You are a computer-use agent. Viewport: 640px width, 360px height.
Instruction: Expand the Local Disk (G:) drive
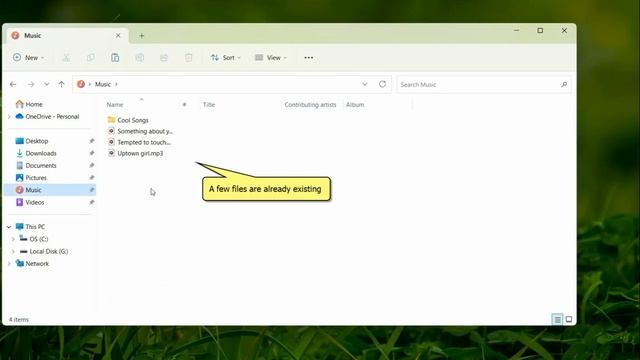tap(13, 251)
